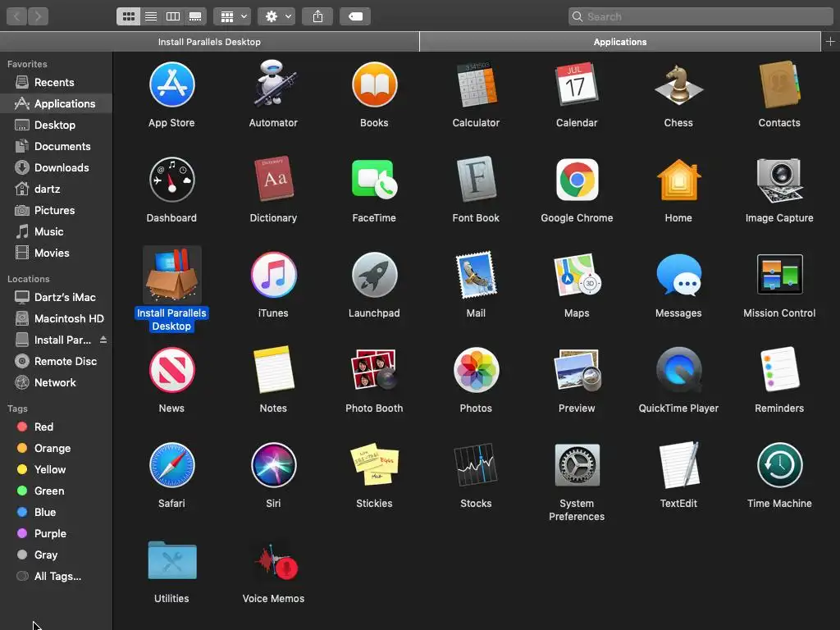Screen dimensions: 840x630
Task: Open the Calculator app
Action: (476, 84)
